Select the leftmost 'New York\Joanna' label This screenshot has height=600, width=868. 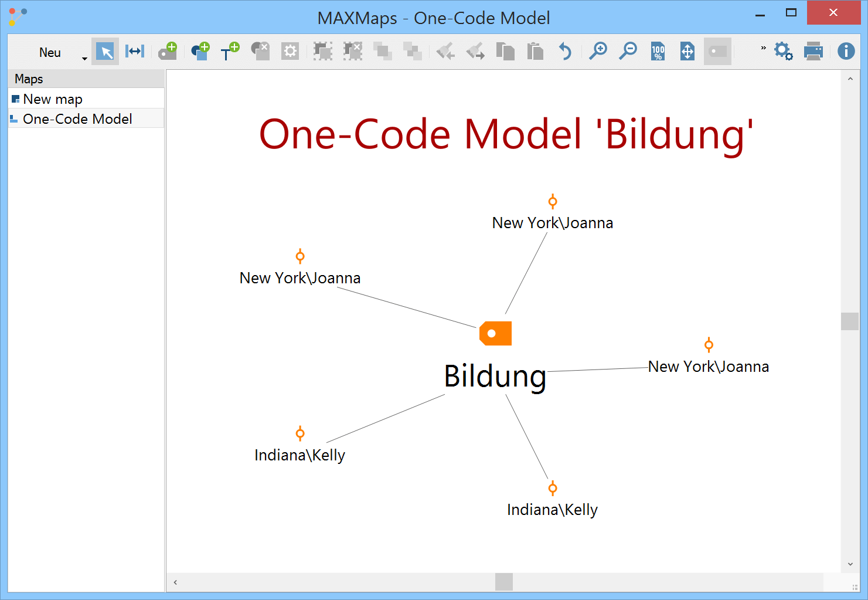[300, 278]
